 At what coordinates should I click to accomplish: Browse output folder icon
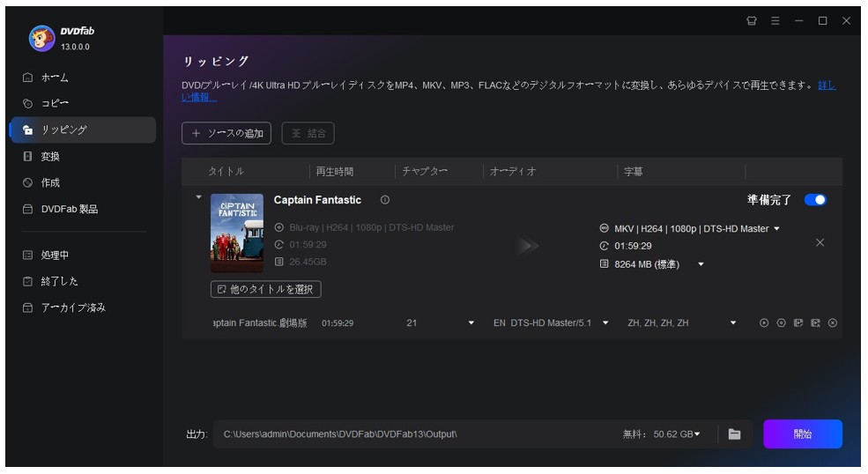(x=735, y=434)
